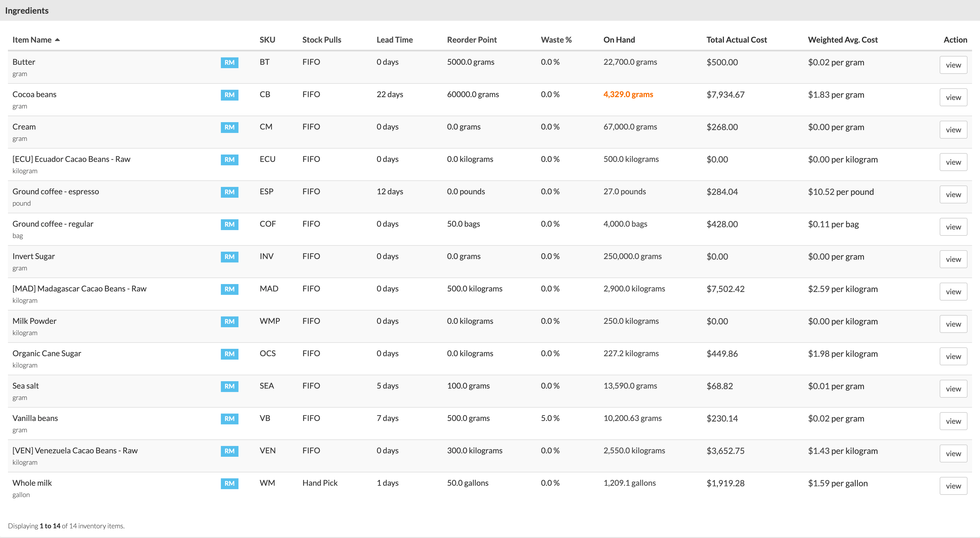Viewport: 980px width, 538px height.
Task: Open the Ingredients header section
Action: click(26, 10)
